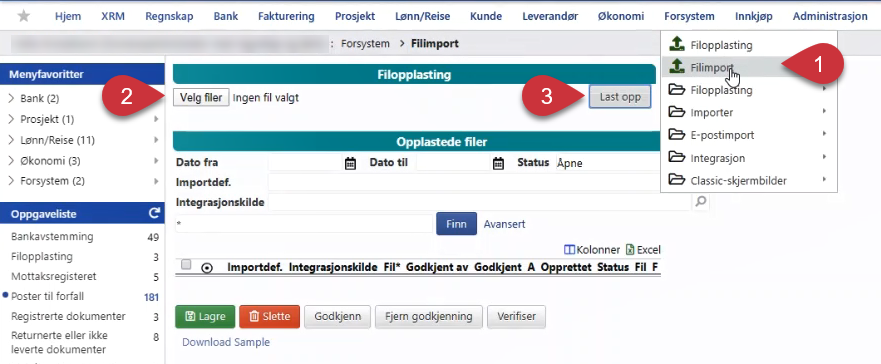Viewport: 881px width, 364px height.
Task: Click the Godkjenn button
Action: (337, 317)
